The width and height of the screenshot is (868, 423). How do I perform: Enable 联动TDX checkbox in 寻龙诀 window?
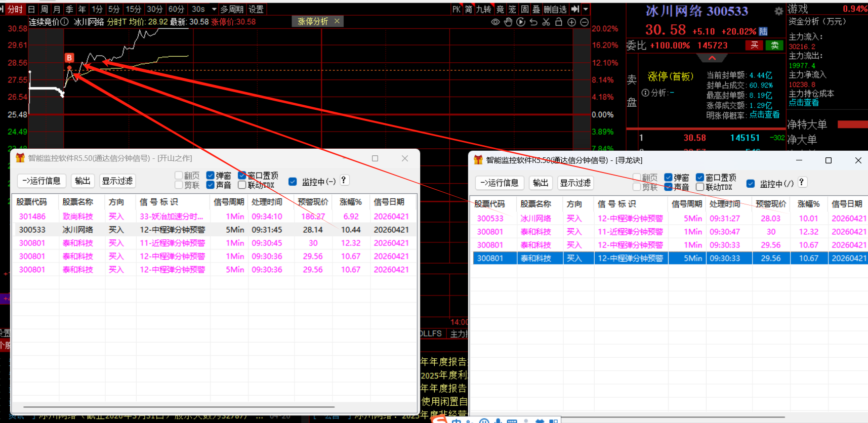pyautogui.click(x=700, y=187)
